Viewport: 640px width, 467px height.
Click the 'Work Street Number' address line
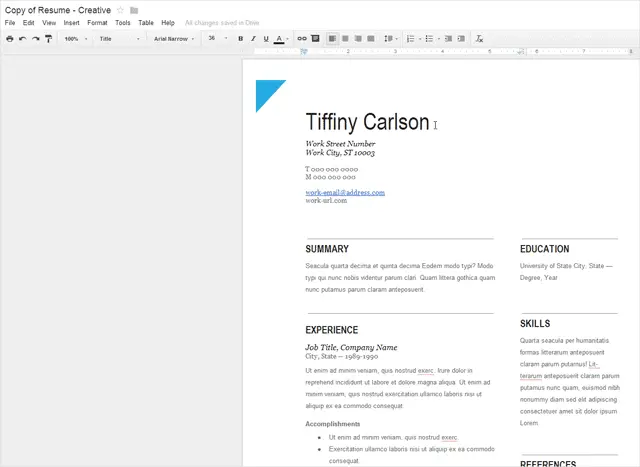pos(340,144)
